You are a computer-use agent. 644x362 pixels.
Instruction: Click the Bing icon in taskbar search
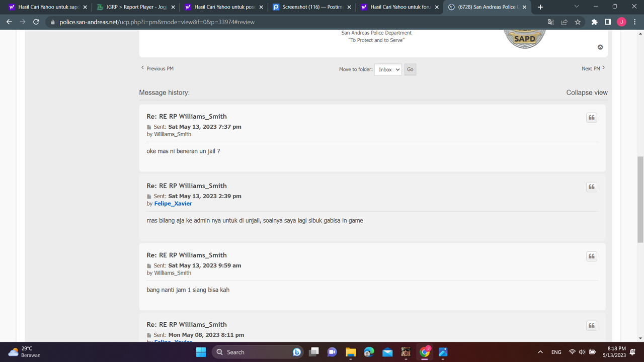297,352
